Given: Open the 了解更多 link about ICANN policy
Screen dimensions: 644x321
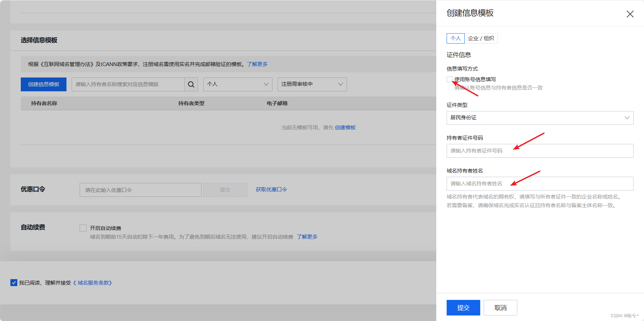Looking at the screenshot, I should (257, 64).
